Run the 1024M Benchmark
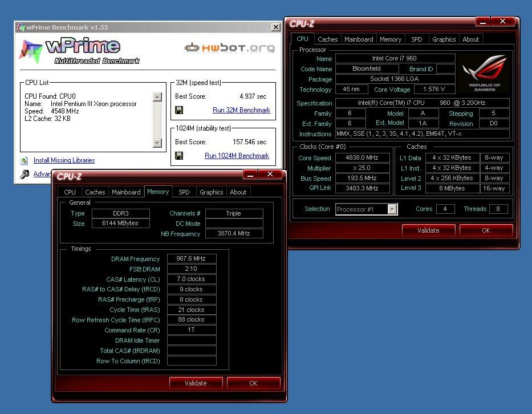Viewport: 532px width, 414px height. pos(237,156)
